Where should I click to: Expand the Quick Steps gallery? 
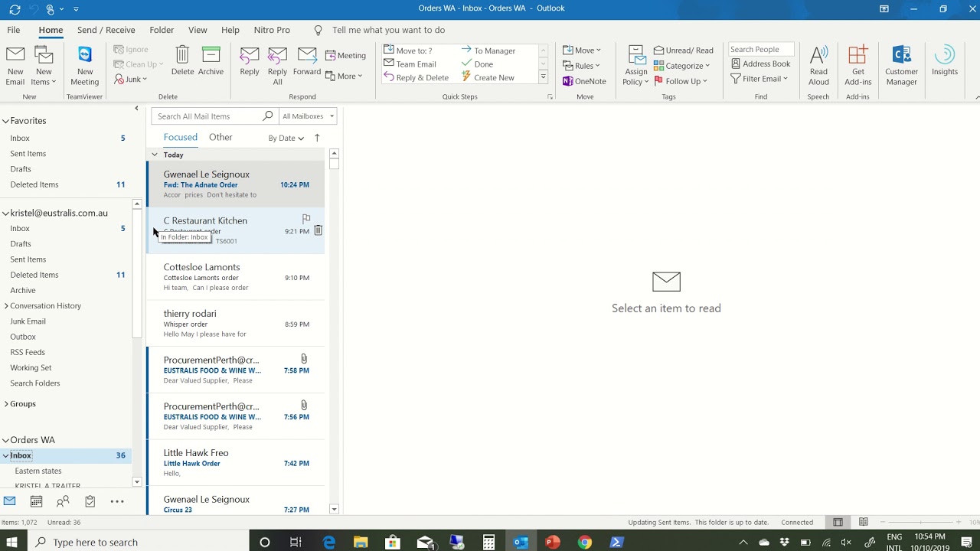point(543,77)
